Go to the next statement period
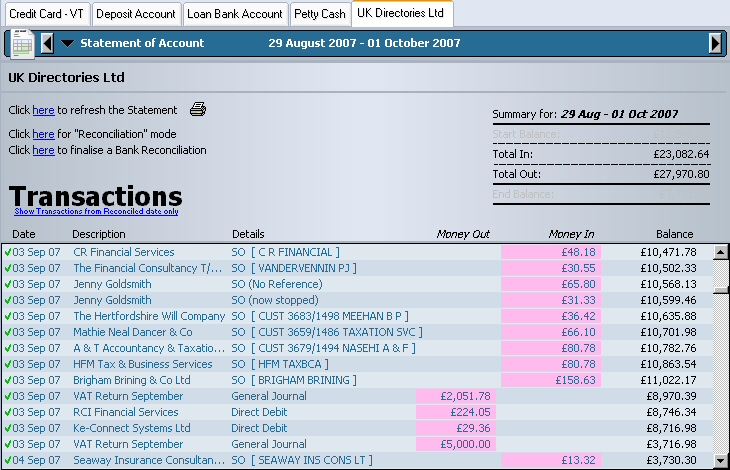 [x=715, y=43]
